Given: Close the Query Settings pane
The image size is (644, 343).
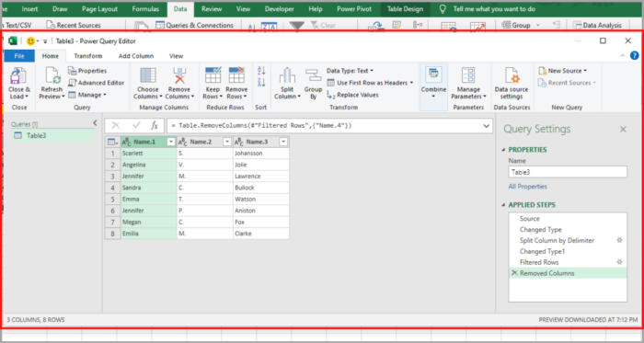Looking at the screenshot, I should 623,130.
